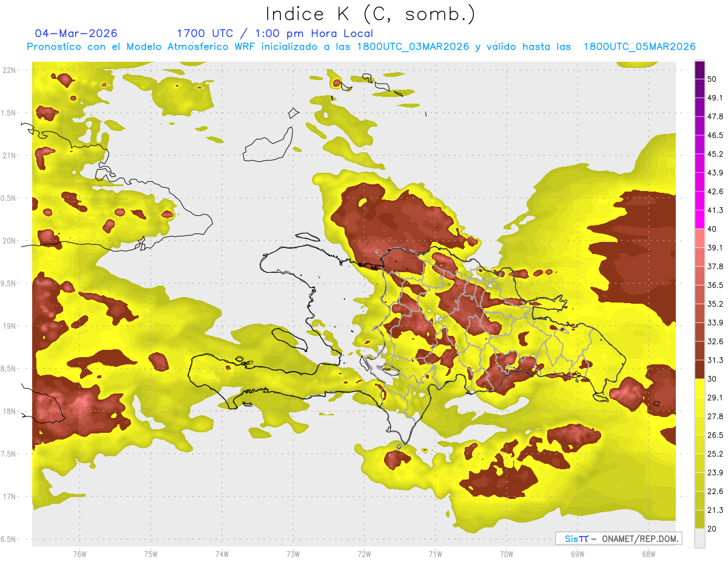Click the "Indice K (C, somb.)" map title

point(370,14)
